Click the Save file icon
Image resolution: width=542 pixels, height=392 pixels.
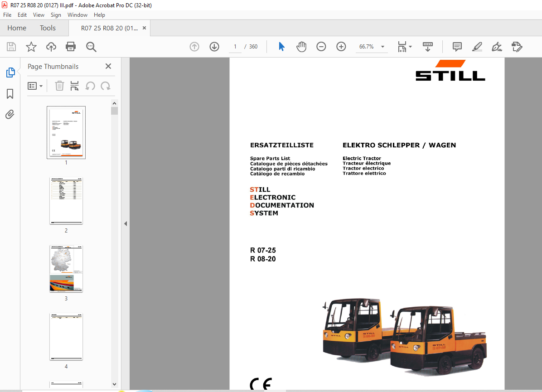click(x=11, y=47)
